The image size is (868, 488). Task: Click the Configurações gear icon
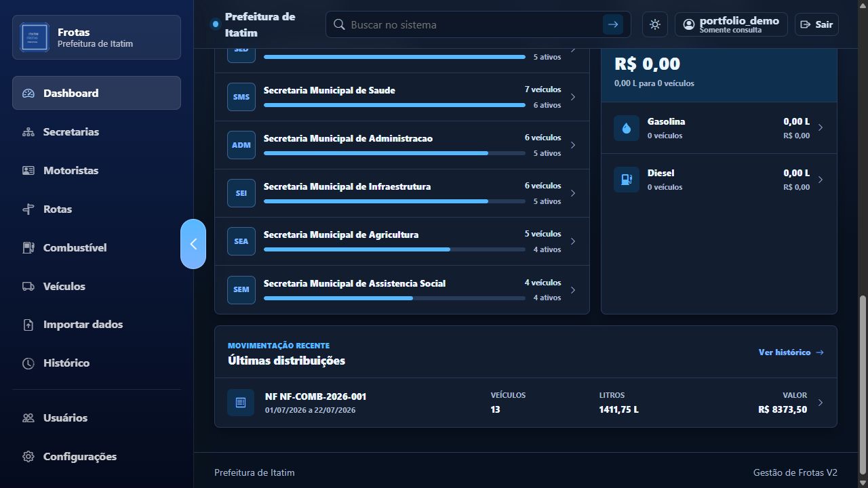pyautogui.click(x=28, y=457)
